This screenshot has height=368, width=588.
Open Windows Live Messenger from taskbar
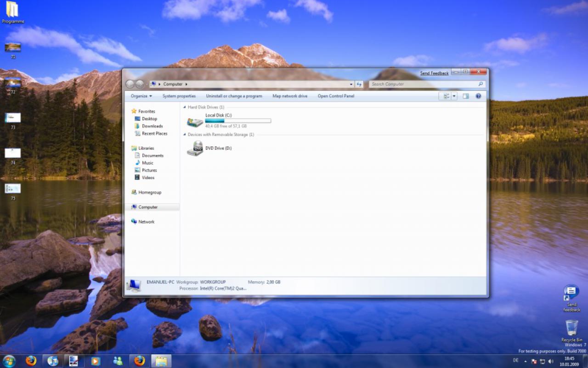coord(118,361)
